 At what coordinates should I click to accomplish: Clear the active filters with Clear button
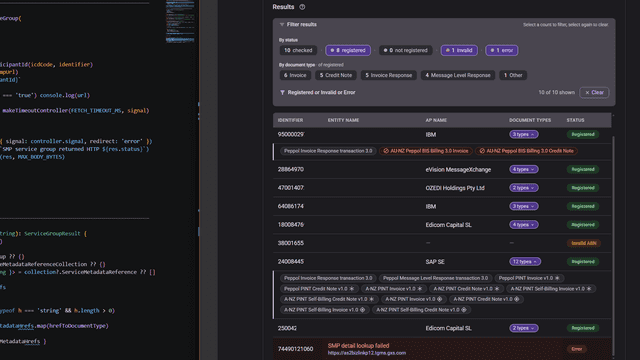click(x=594, y=92)
